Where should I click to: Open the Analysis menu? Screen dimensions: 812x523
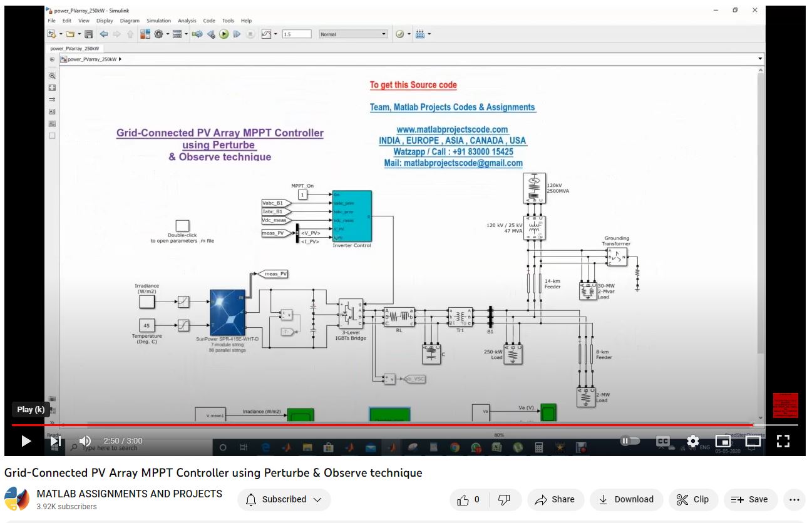click(187, 21)
